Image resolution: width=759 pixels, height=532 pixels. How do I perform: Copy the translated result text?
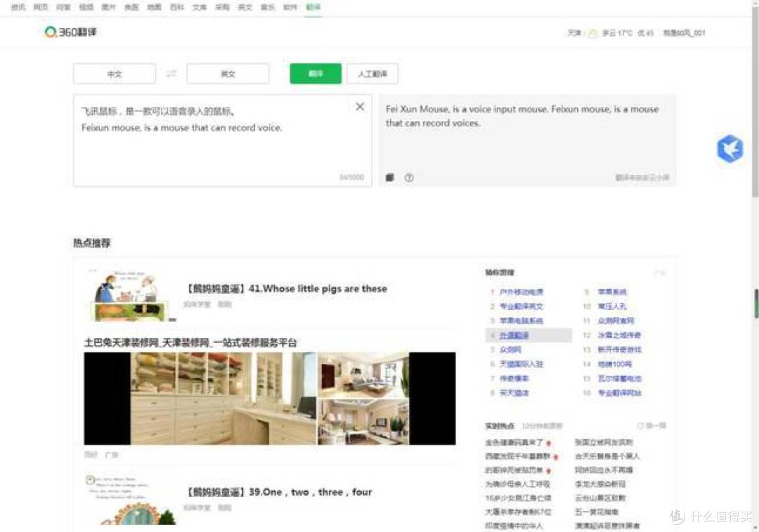[389, 177]
